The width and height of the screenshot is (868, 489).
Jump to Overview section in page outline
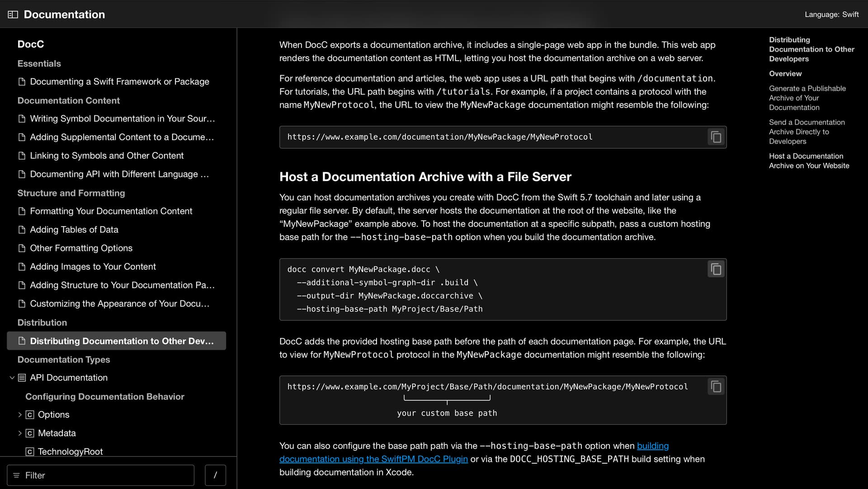785,74
